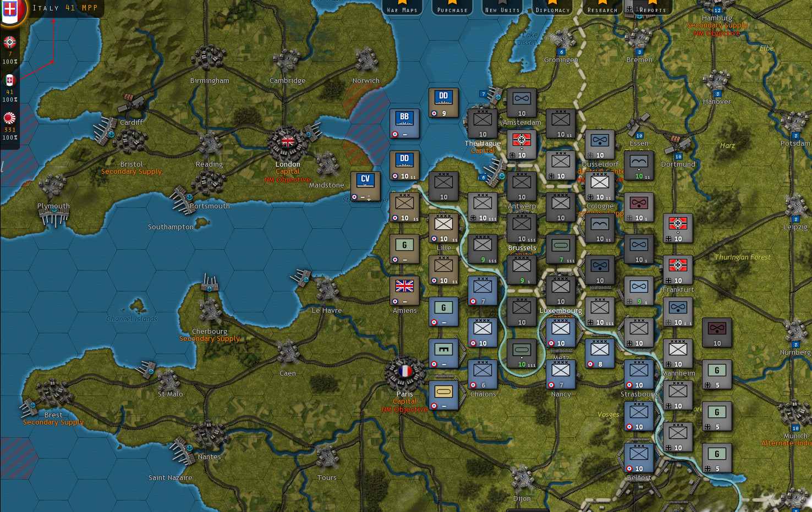Click the Portsmouth port icon
812x512 pixels.
(182, 199)
